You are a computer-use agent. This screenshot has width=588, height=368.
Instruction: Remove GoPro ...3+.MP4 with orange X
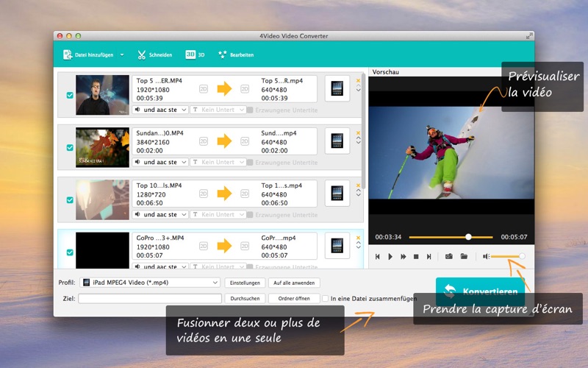pos(359,238)
